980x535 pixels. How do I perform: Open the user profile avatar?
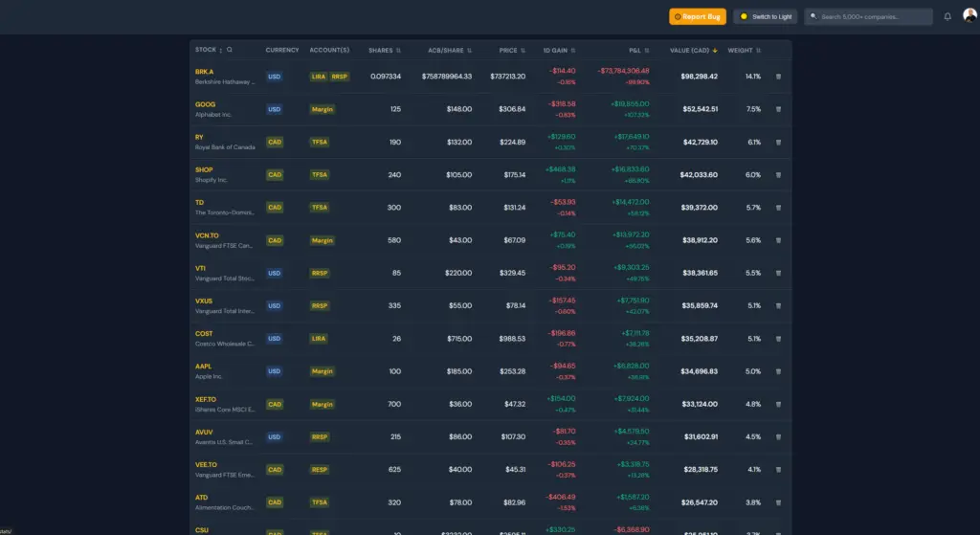tap(969, 15)
